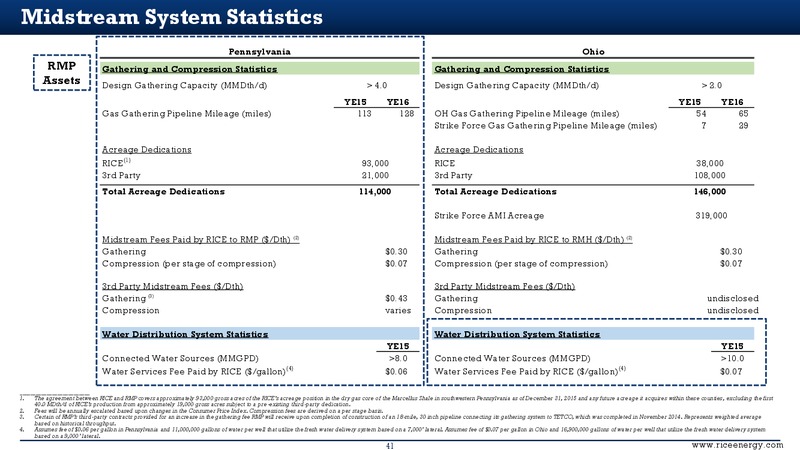Click Pennsylvania "Compression (per stage of compression)" label
Image resolution: width=800 pixels, height=450 pixels.
tap(189, 264)
